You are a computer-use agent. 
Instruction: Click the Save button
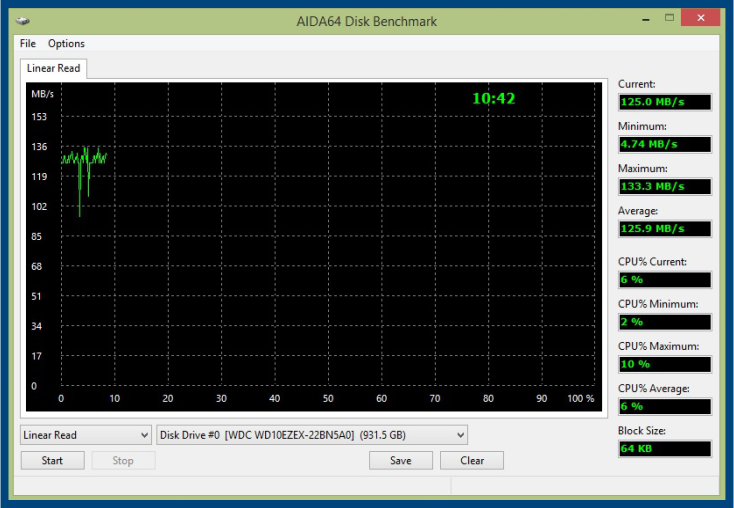(401, 461)
